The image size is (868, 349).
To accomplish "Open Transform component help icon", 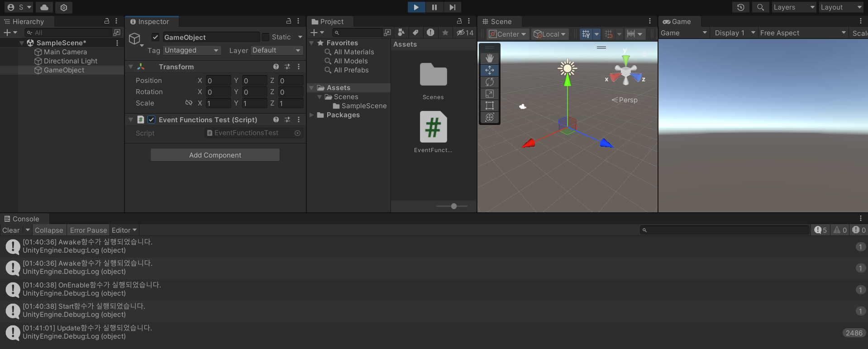I will 276,67.
